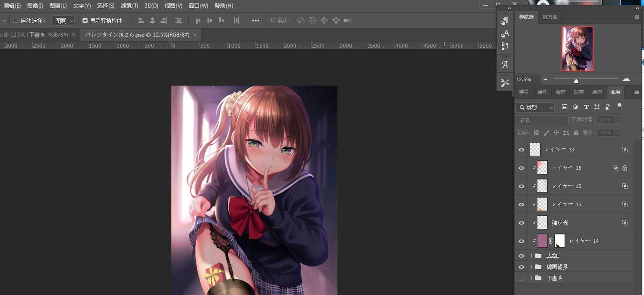Viewport: 644px width, 295px height.
Task: Open the 不透明度 opacity dropdown arrow
Action: coord(617,120)
